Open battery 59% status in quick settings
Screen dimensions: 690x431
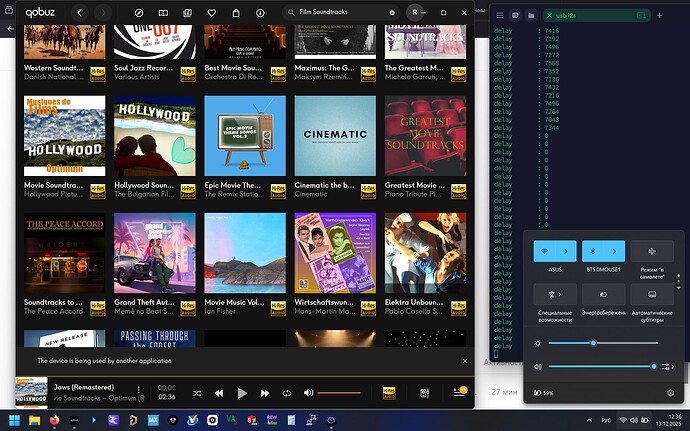click(x=543, y=393)
